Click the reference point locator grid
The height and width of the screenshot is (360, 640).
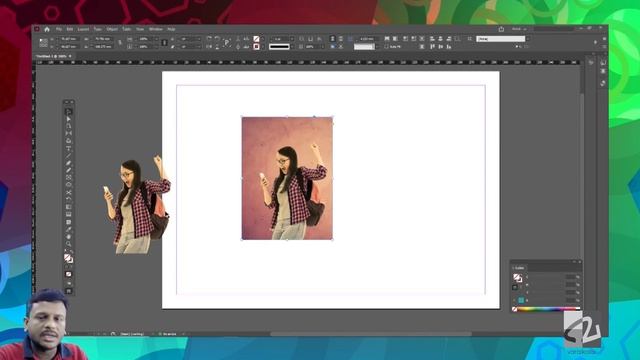(43, 42)
